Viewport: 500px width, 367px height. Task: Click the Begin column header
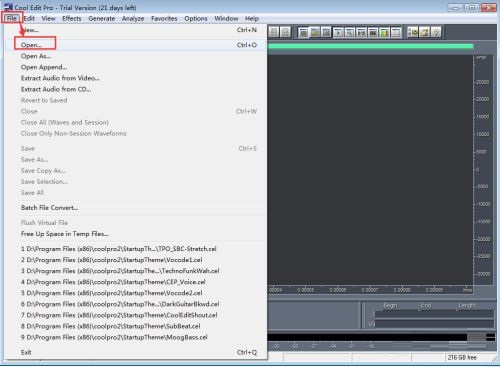tap(390, 305)
